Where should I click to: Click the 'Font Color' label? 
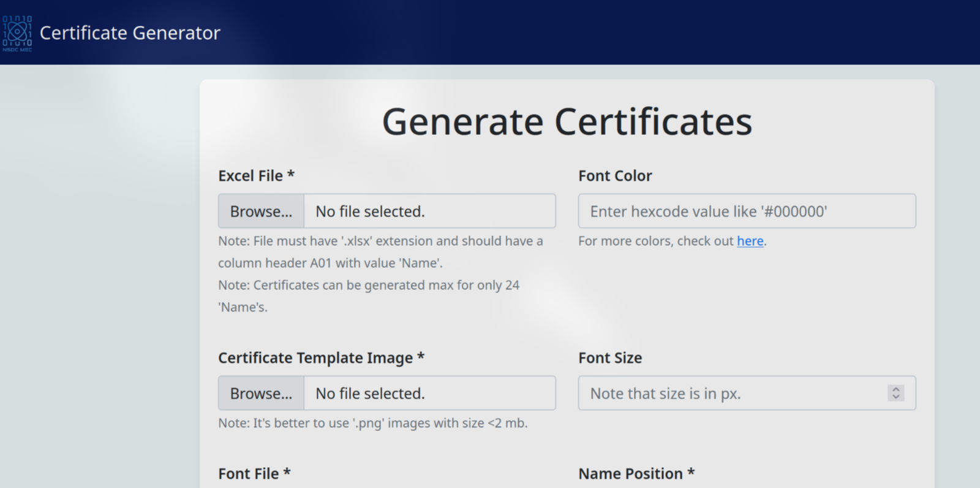pos(615,176)
